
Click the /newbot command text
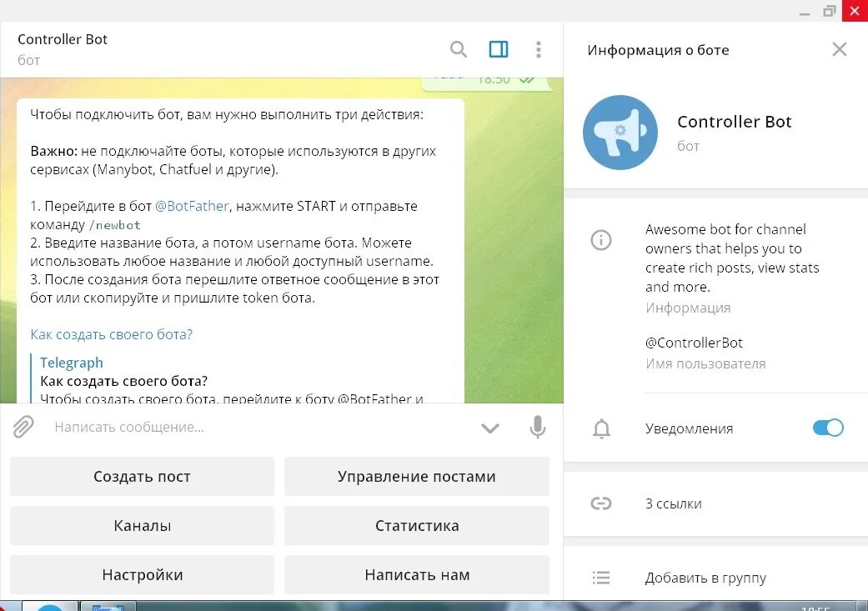pos(114,225)
